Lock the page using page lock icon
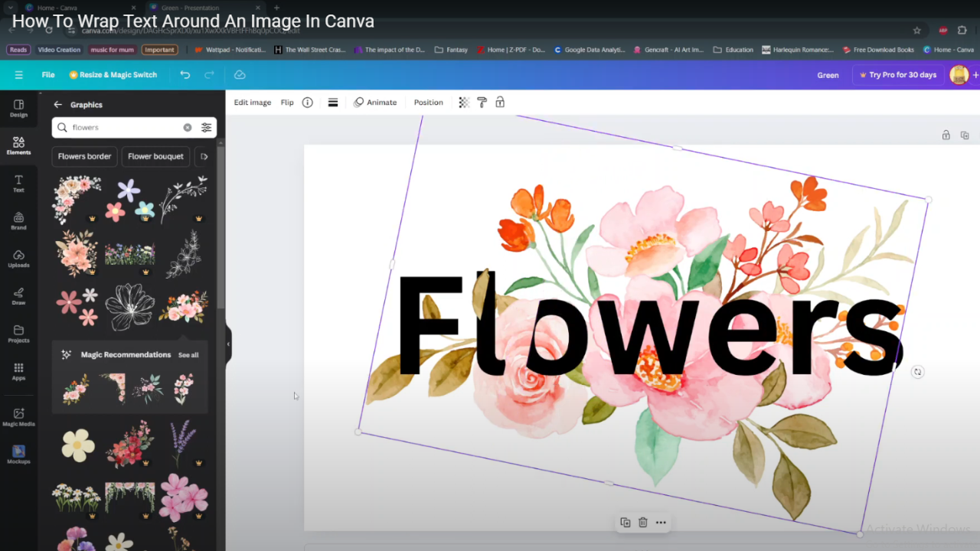This screenshot has width=980, height=551. (946, 135)
